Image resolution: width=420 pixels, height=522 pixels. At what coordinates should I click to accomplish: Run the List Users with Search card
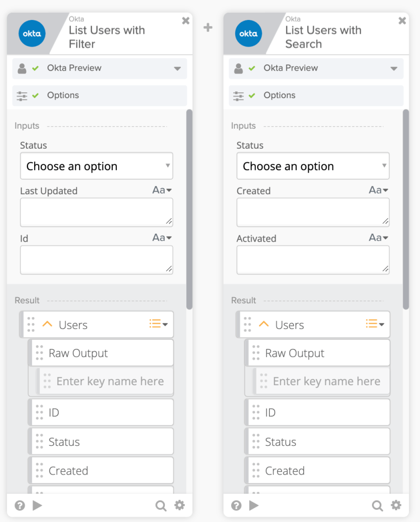click(254, 506)
